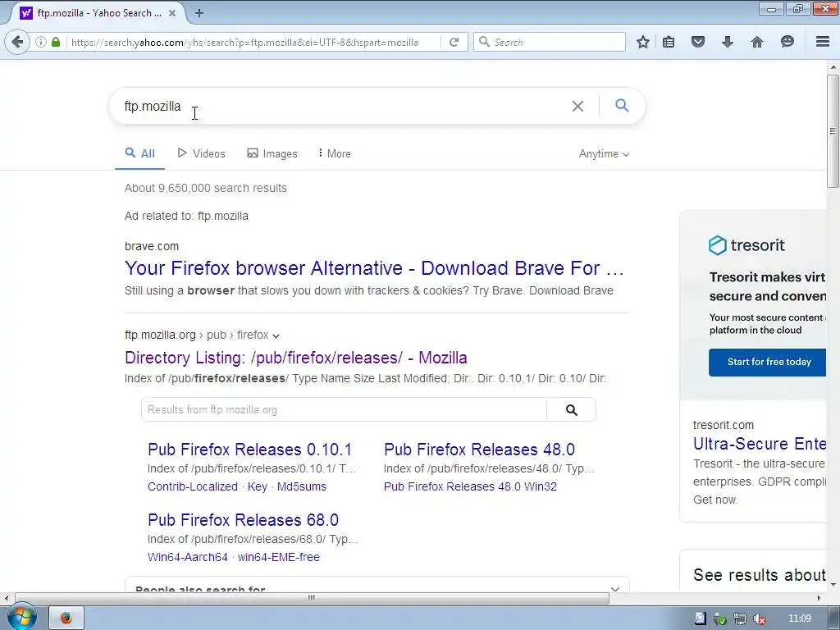
Task: Click the 11:09 taskbar clock
Action: [x=799, y=619]
